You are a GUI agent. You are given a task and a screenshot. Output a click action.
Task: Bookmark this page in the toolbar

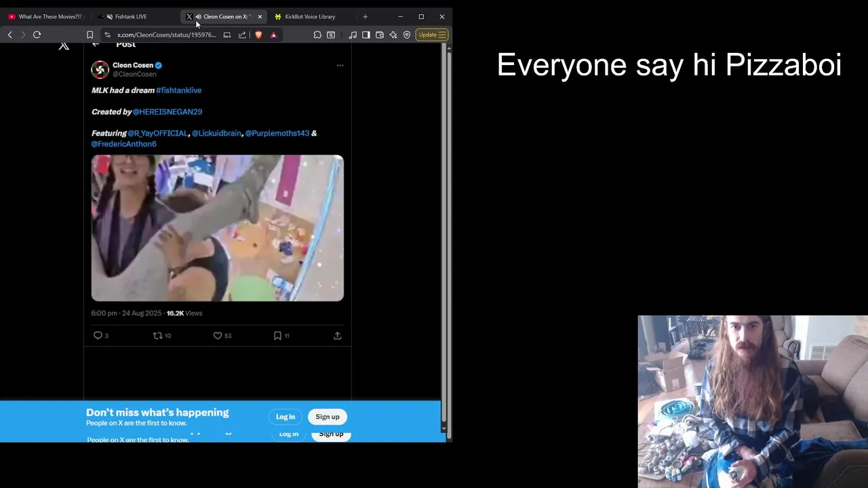[90, 35]
